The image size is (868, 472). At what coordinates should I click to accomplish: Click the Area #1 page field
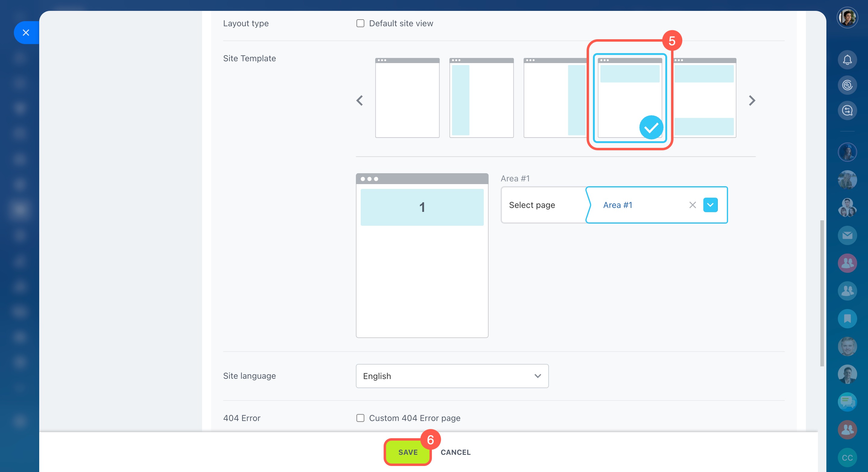coord(656,205)
